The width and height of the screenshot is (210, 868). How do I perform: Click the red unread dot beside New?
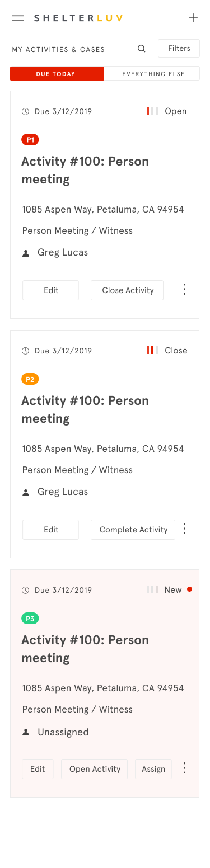[x=189, y=589]
